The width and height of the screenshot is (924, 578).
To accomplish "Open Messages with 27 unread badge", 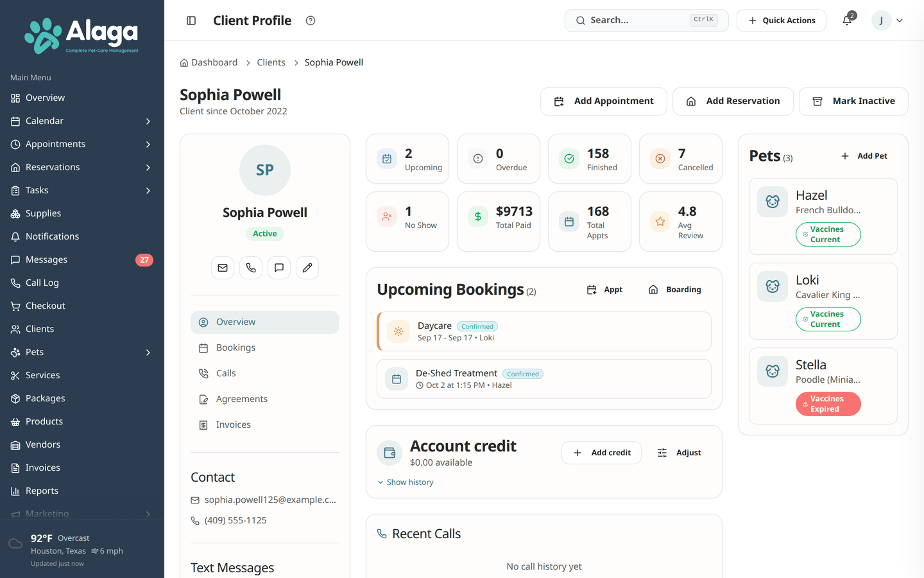I will (x=82, y=259).
